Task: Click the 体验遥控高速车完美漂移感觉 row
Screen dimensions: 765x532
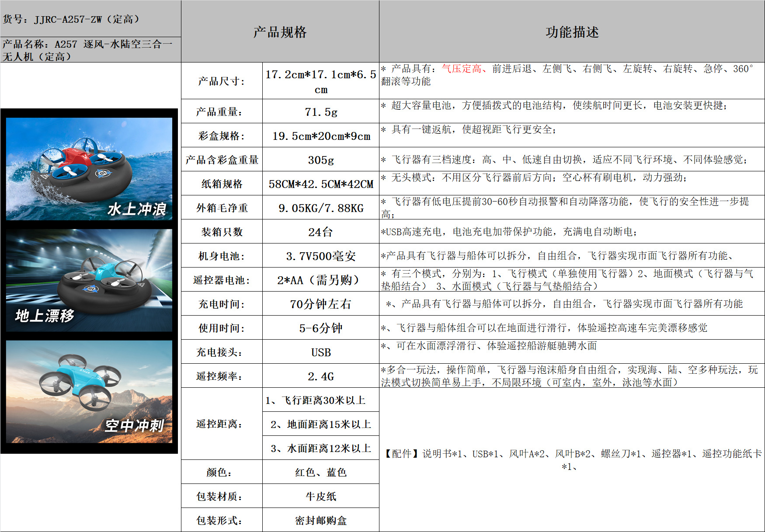Action: [x=572, y=328]
